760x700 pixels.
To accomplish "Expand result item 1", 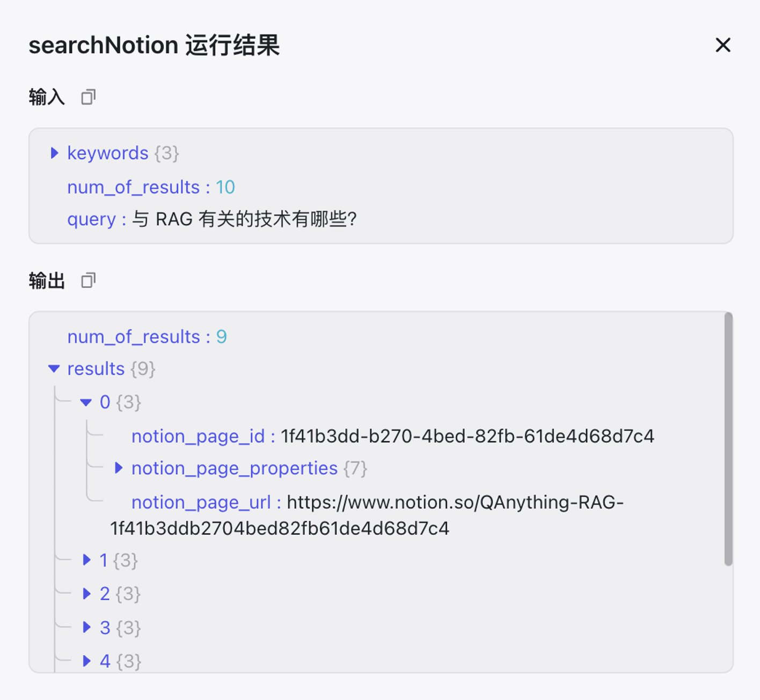I will tap(86, 560).
